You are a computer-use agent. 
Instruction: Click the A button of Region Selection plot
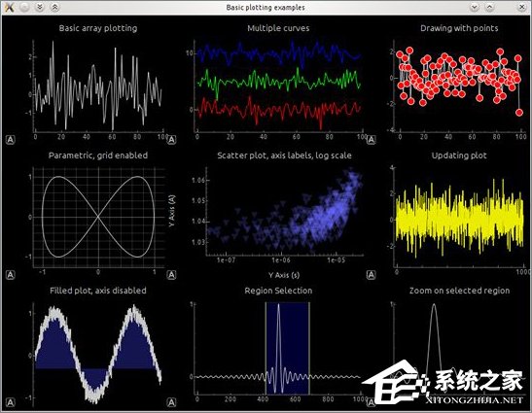(172, 402)
